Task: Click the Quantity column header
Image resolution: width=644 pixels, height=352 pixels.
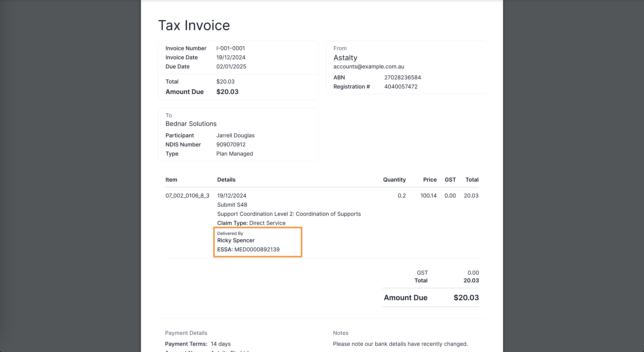Action: [x=394, y=180]
